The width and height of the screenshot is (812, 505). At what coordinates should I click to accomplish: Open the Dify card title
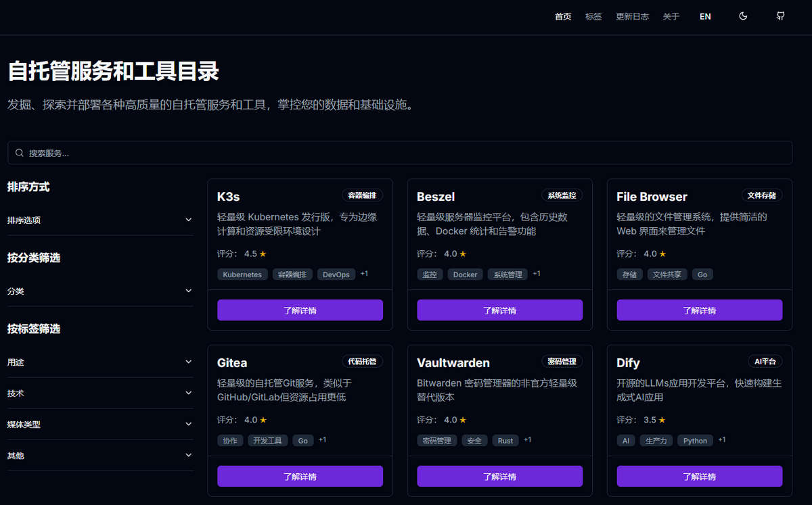pyautogui.click(x=628, y=363)
